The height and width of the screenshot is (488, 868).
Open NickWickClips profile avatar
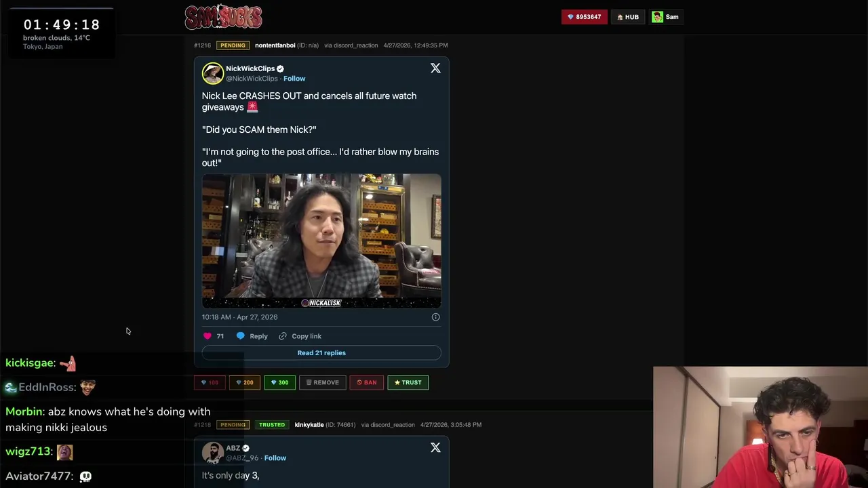tap(212, 73)
